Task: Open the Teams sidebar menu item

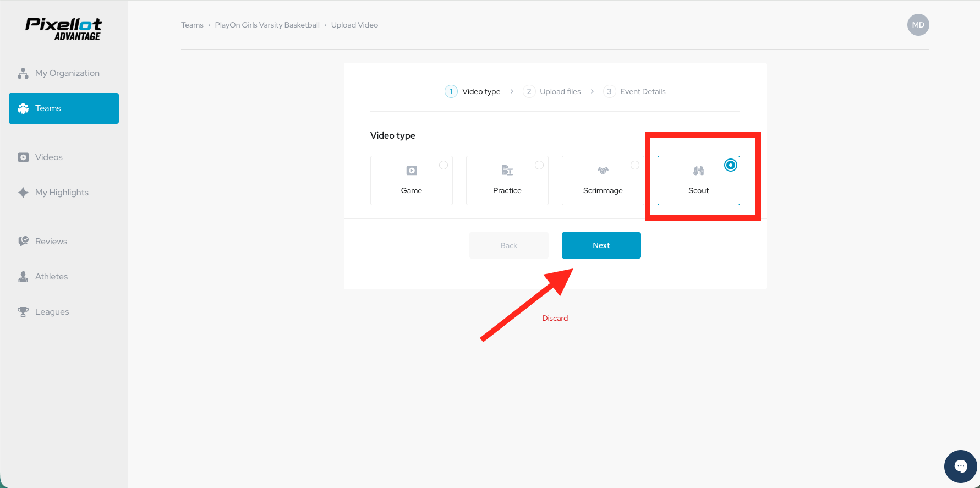Action: point(64,108)
